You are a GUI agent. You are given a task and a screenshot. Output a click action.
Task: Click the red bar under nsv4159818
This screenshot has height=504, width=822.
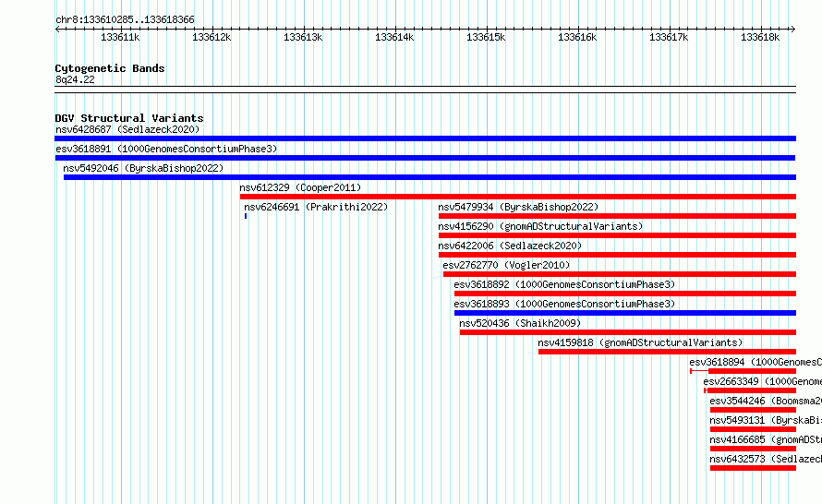pyautogui.click(x=668, y=352)
